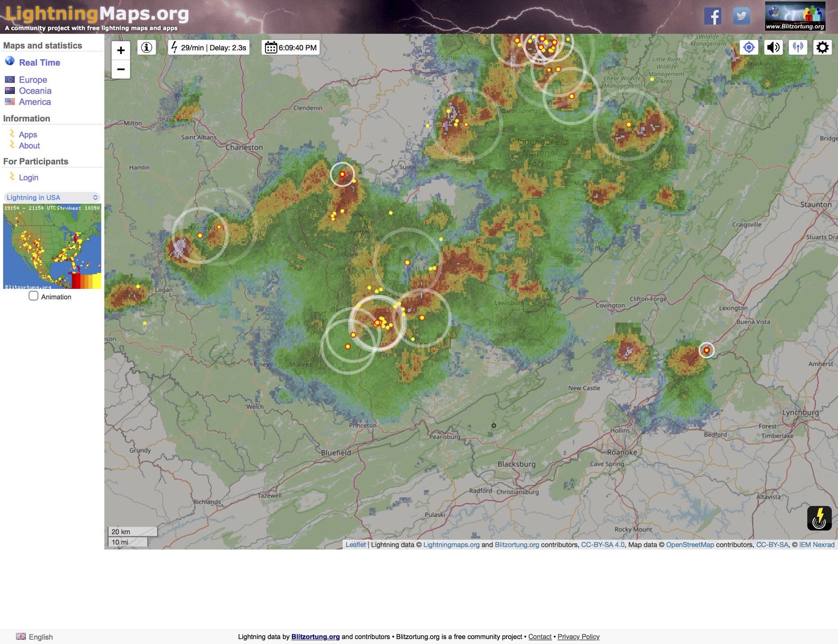Viewport: 838px width, 644px height.
Task: Click the calendar icon beside 6:09:40 PM
Action: [x=271, y=47]
